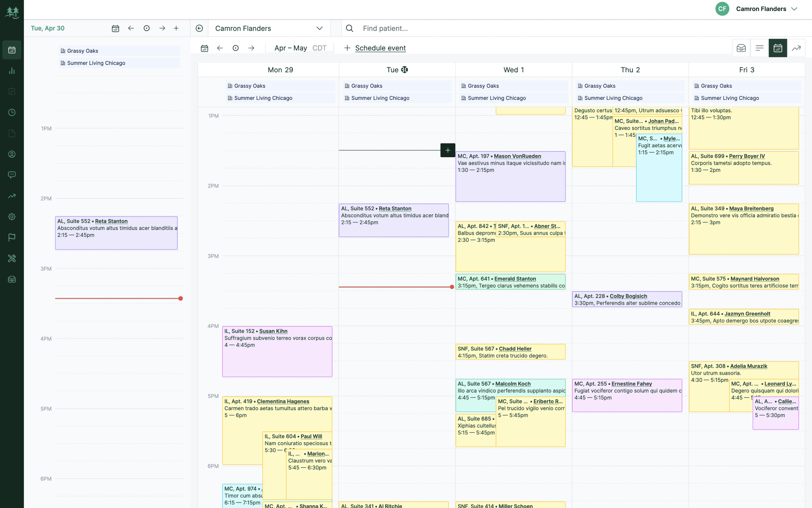Screen dimensions: 812x508
Task: Click the Schedule event link
Action: click(380, 48)
